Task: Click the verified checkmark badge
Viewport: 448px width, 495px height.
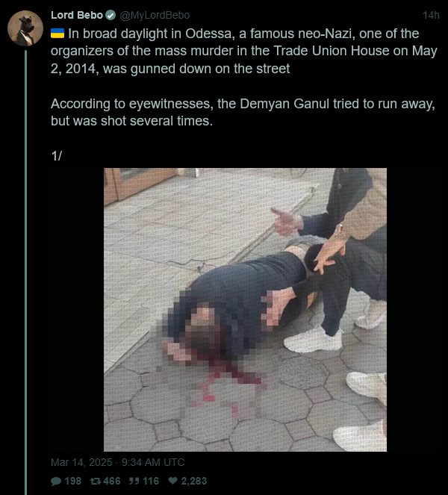Action: (111, 15)
